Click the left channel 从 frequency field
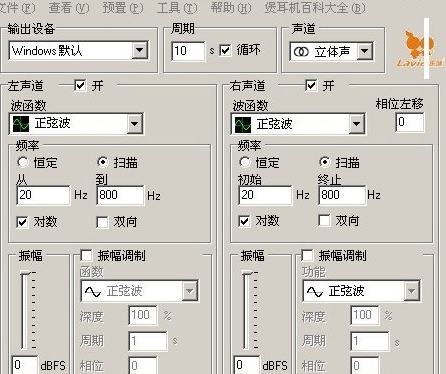This screenshot has width=446, height=374. [43, 195]
